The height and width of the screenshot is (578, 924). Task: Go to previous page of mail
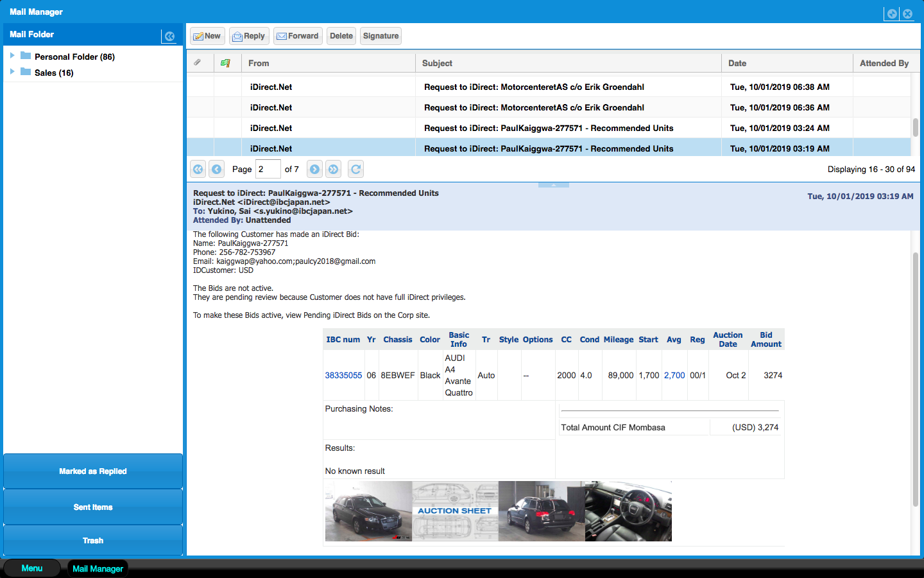217,169
